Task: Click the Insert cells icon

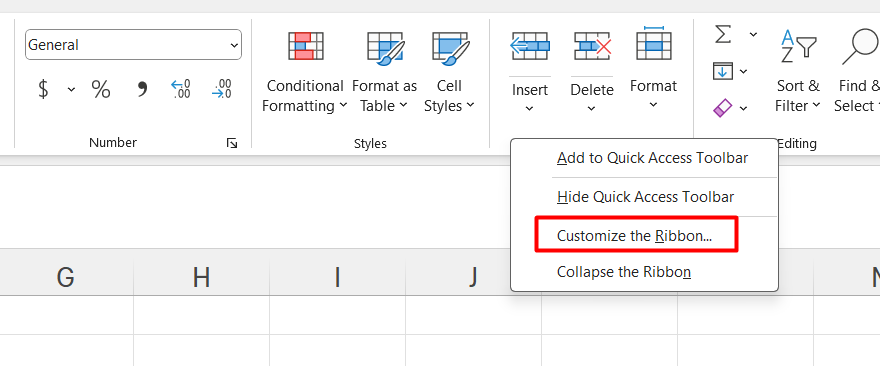Action: [x=530, y=46]
